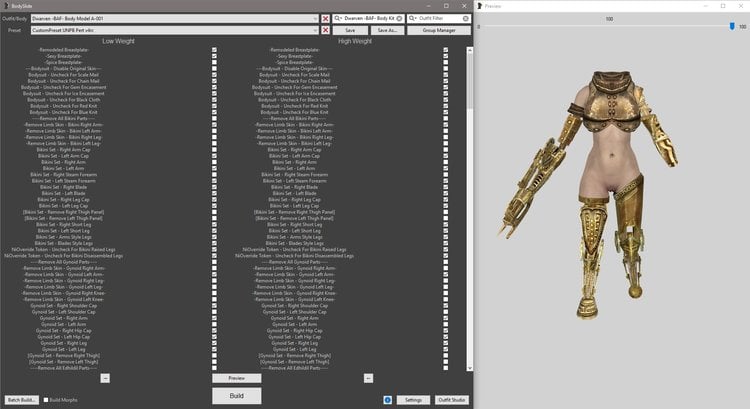This screenshot has width=750, height=409.
Task: Click the slider list vertical scrollbar
Action: tap(470, 81)
